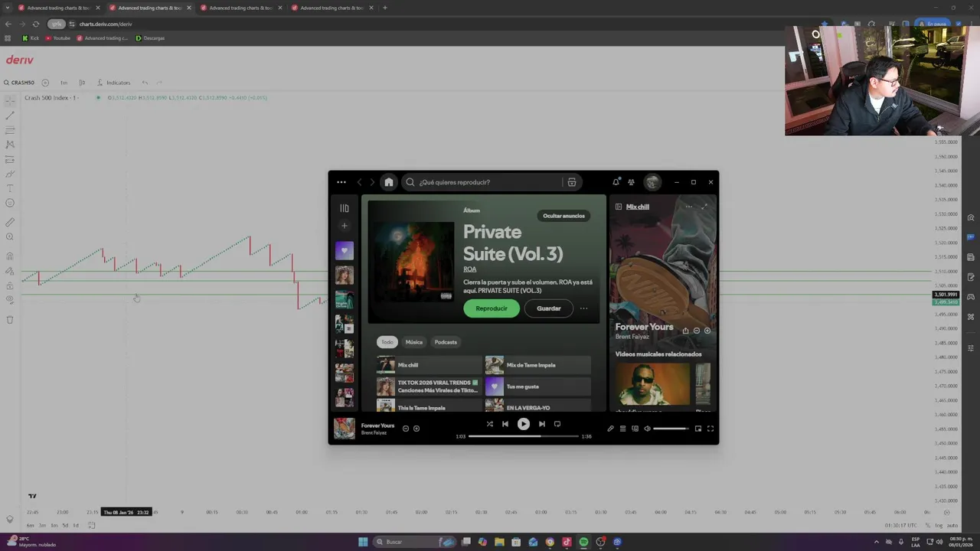Select the ruler measure tool
This screenshot has width=980, height=551.
10,223
